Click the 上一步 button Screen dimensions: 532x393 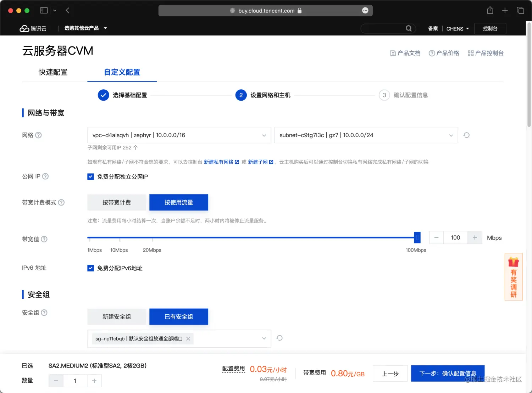[x=390, y=374]
